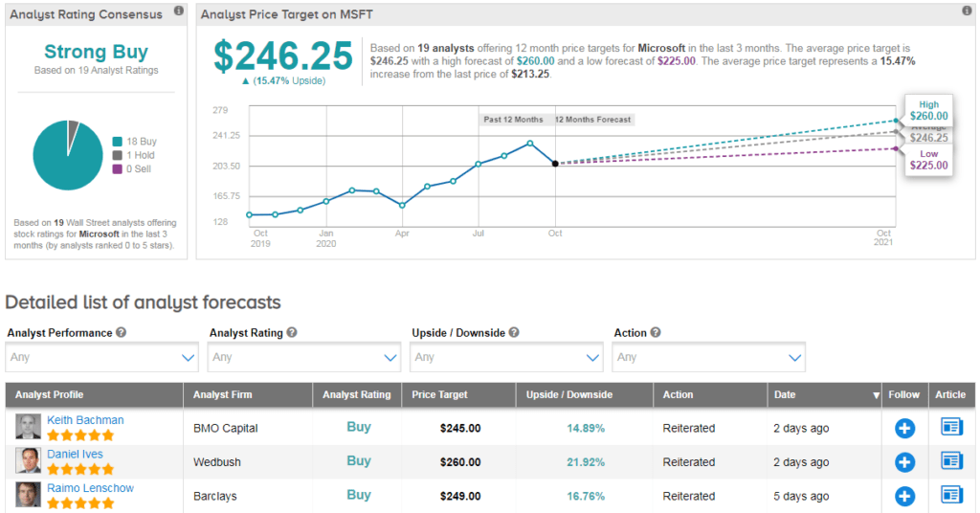Click info icon in Analyst Rating Consensus header
Viewport: 980px width, 513px height.
(x=178, y=12)
